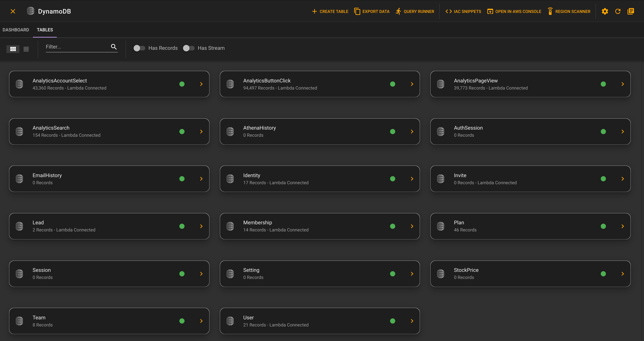This screenshot has height=341, width=644.
Task: Click the Setting table name
Action: [x=251, y=270]
